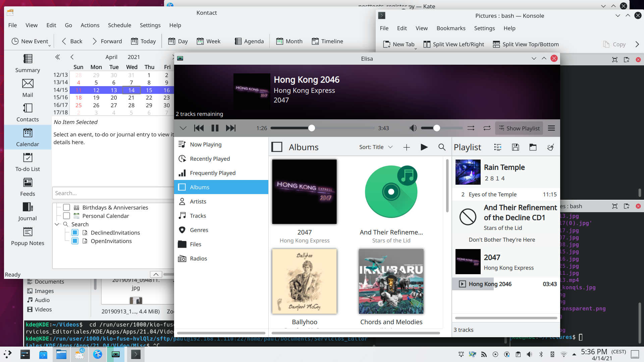
Task: Click the shuffle/queue icon in Elisa player
Action: [471, 128]
